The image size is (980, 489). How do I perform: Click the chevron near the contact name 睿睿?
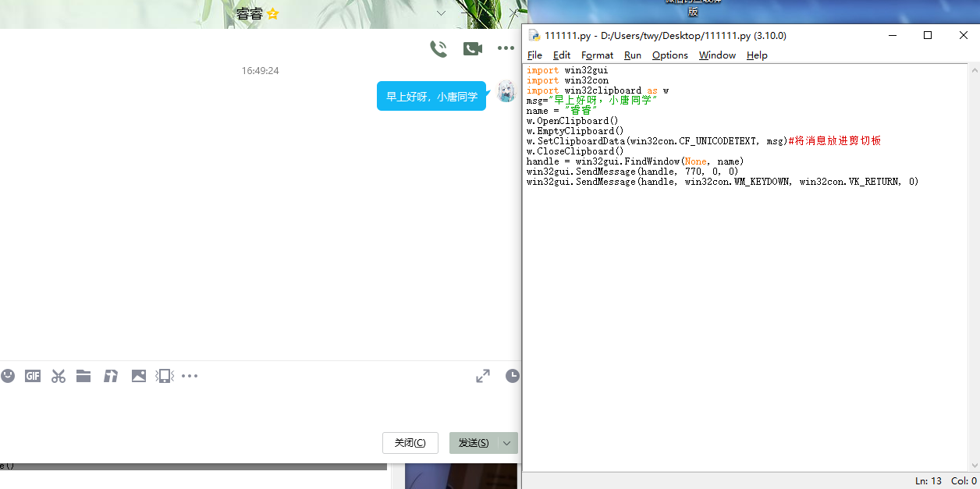441,13
